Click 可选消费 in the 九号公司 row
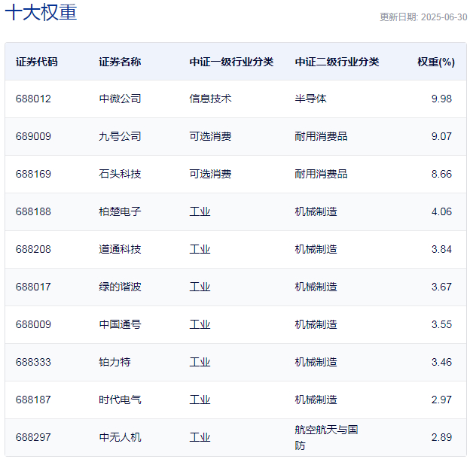476x465 pixels. click(210, 136)
